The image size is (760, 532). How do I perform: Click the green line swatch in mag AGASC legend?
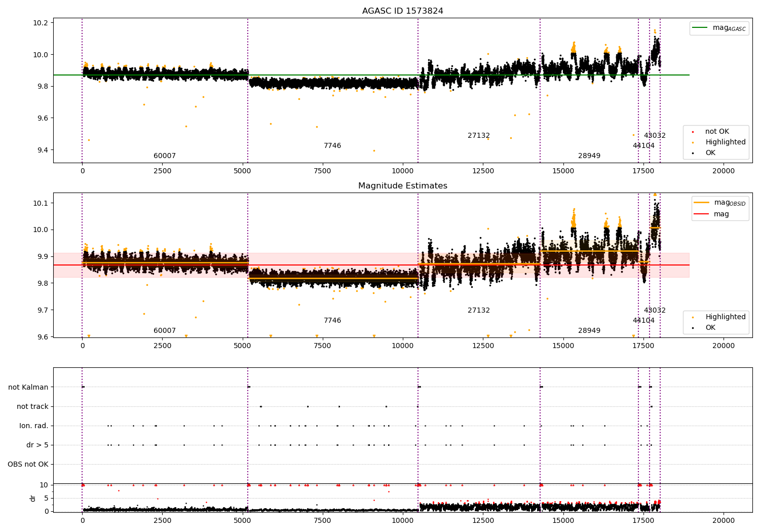click(x=701, y=28)
